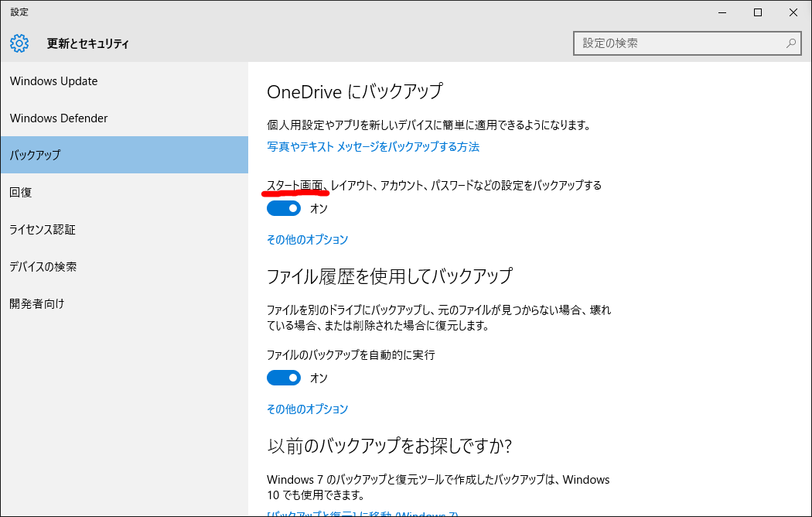Open 回復 recovery section

tap(125, 192)
